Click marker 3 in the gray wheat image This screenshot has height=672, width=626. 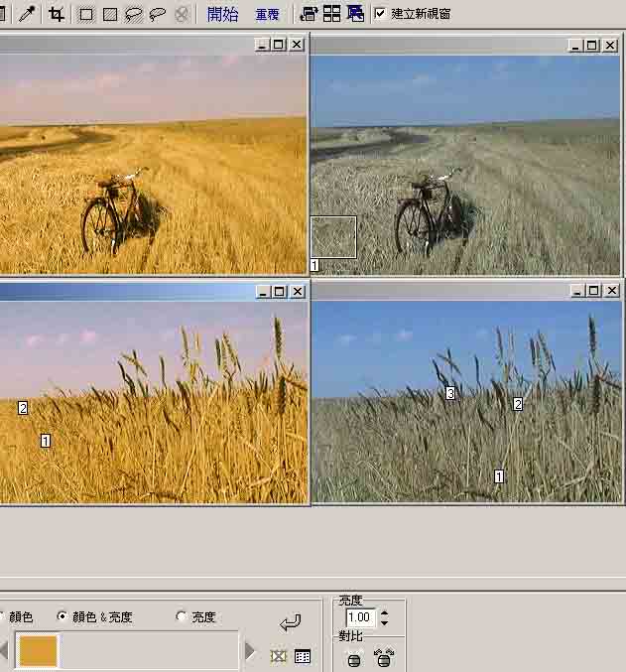pyautogui.click(x=449, y=393)
